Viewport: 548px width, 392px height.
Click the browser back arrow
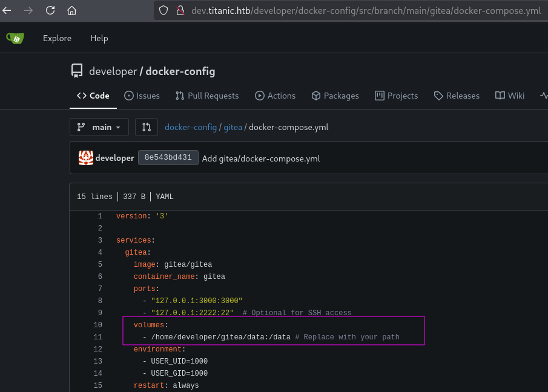coord(7,10)
